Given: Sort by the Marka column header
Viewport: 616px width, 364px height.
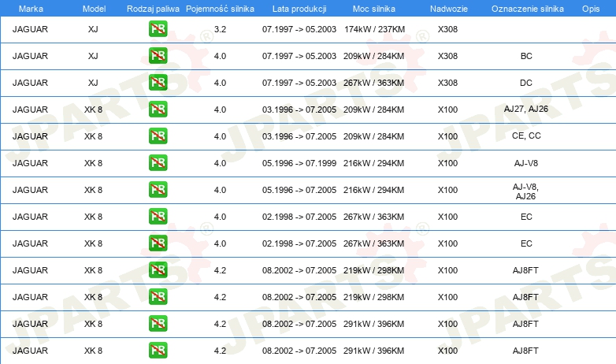Looking at the screenshot, I should coord(31,9).
